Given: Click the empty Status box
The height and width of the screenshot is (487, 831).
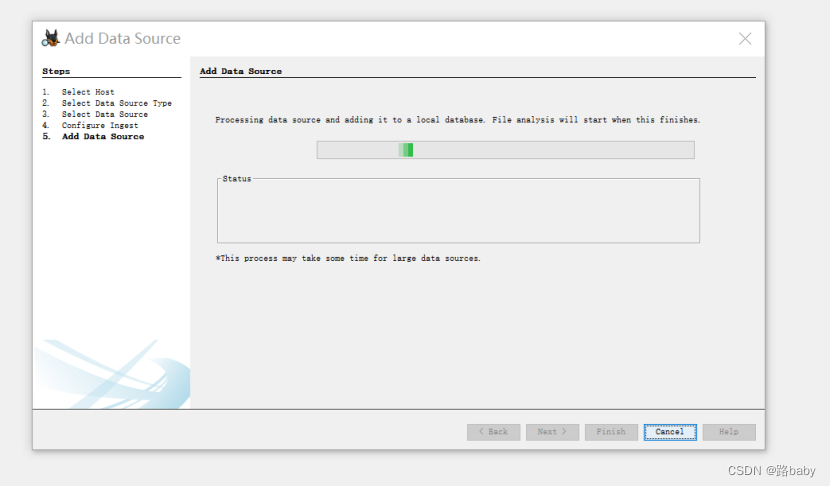Looking at the screenshot, I should tap(458, 211).
